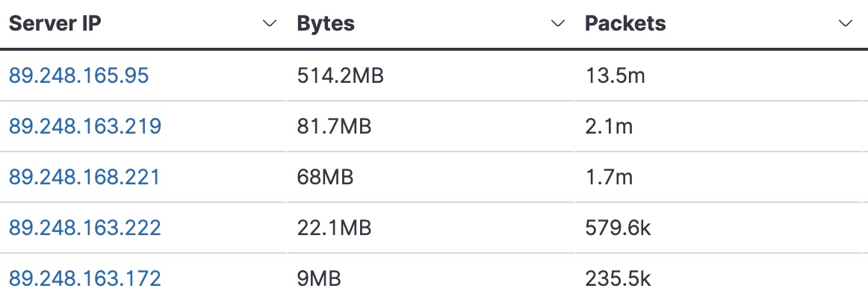Open the 89.248.163.172 IP link

pyautogui.click(x=85, y=278)
